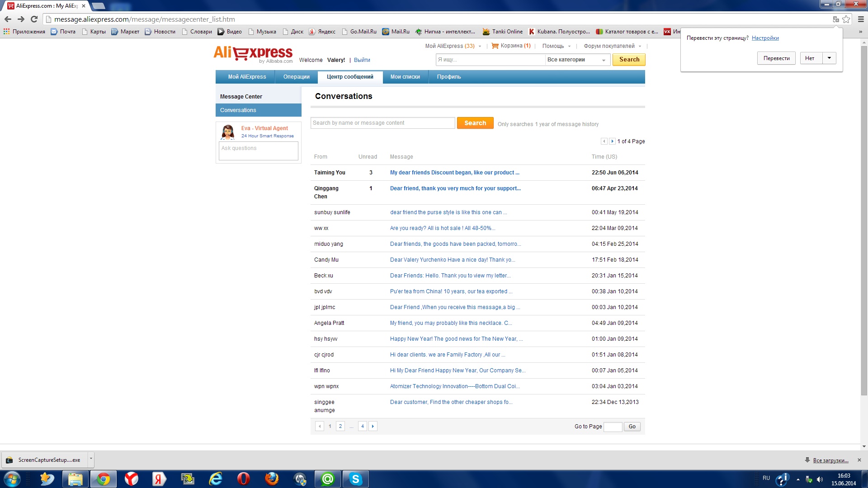Reload the page with the refresh icon
Image resolution: width=868 pixels, height=488 pixels.
(x=34, y=19)
